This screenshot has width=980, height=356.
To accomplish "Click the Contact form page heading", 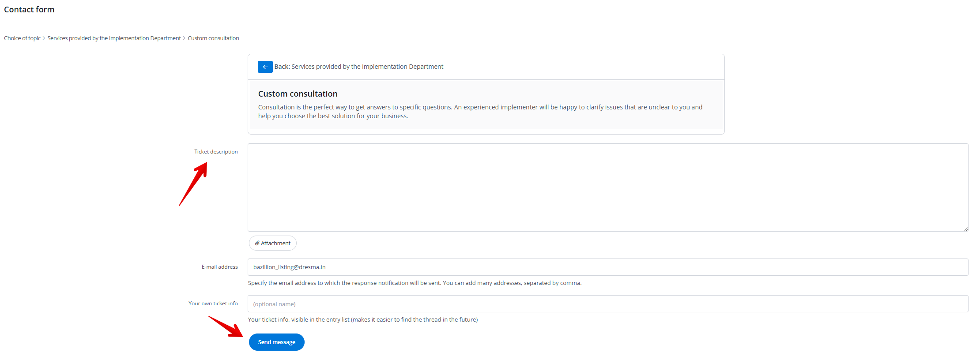I will click(29, 10).
